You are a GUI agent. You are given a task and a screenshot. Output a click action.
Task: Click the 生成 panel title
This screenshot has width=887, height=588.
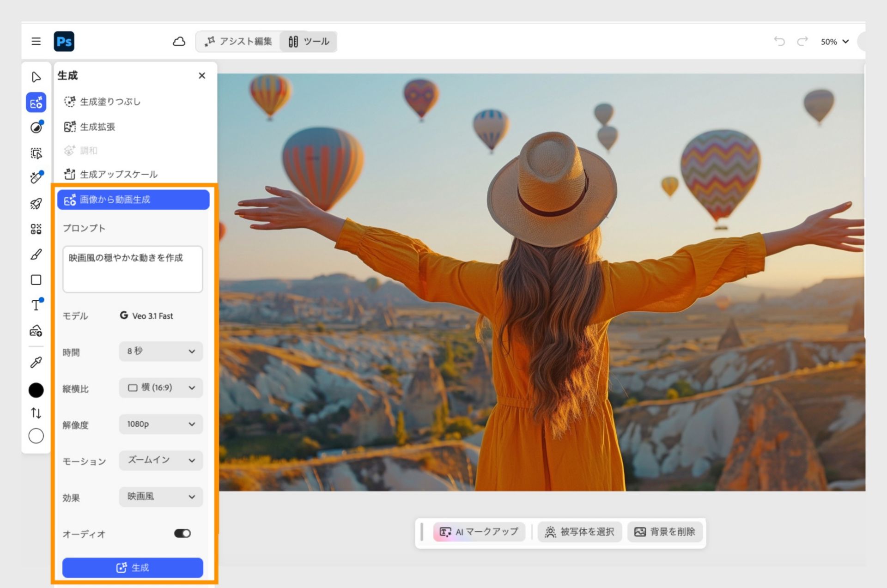[x=67, y=76]
